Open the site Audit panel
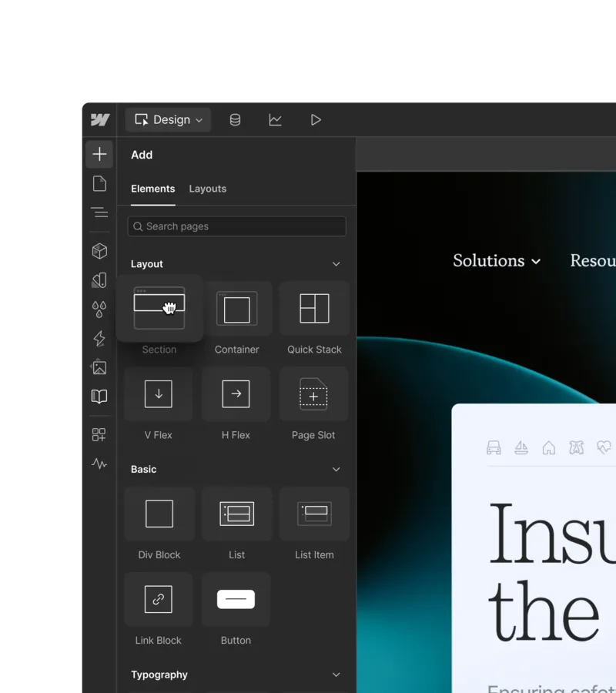 (x=99, y=464)
